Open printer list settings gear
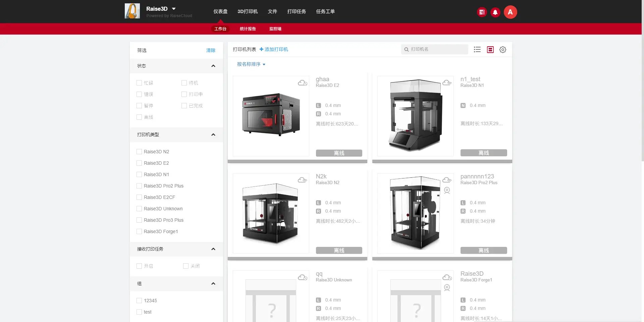The width and height of the screenshot is (644, 322). click(x=502, y=50)
